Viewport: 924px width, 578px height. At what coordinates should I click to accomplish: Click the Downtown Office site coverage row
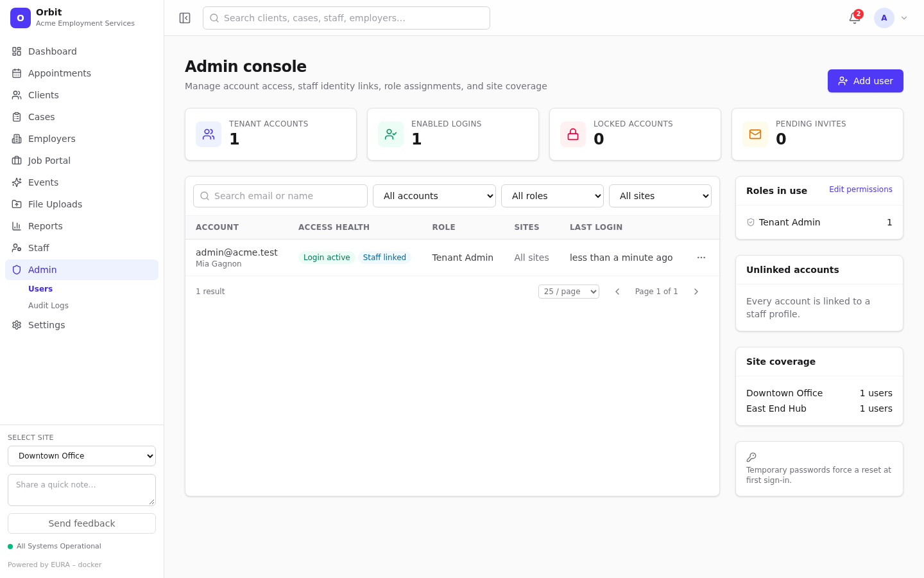click(819, 393)
